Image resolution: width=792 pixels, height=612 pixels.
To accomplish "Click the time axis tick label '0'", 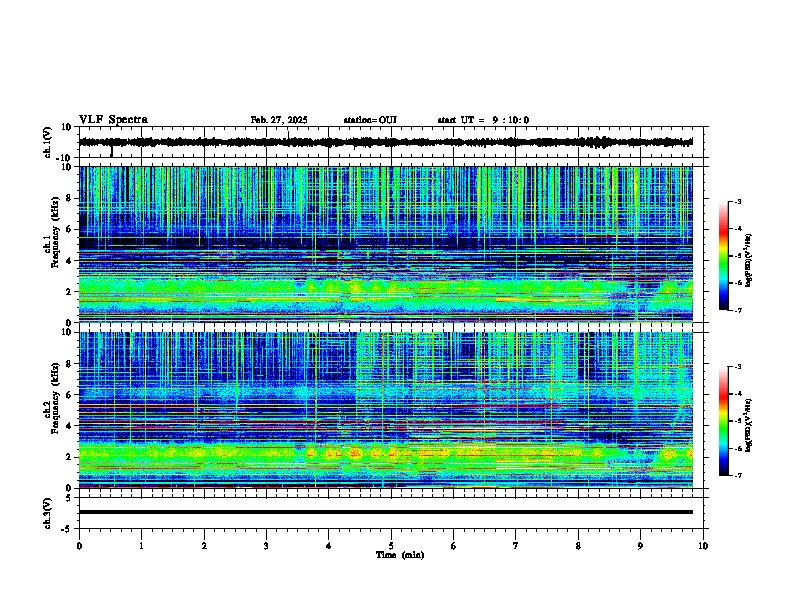I will click(x=79, y=545).
